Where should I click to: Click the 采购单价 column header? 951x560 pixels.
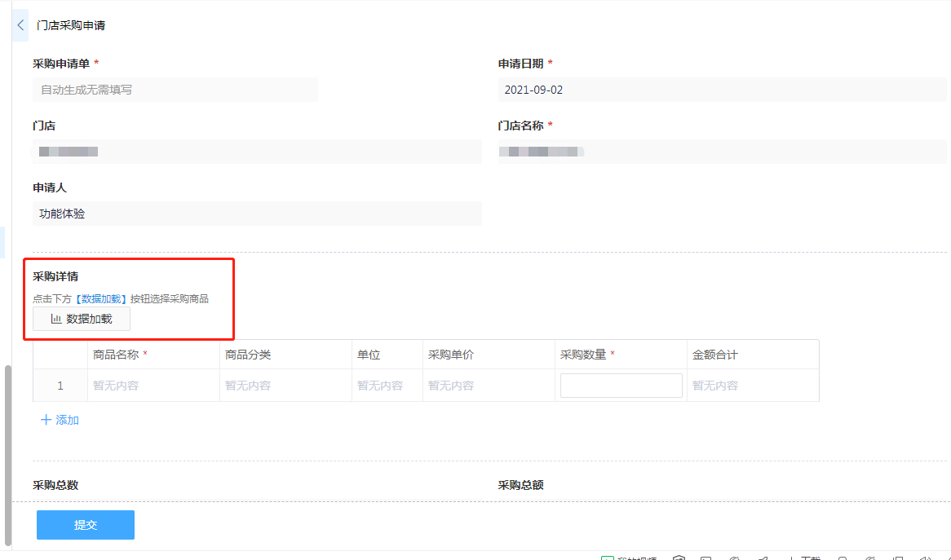click(x=489, y=355)
